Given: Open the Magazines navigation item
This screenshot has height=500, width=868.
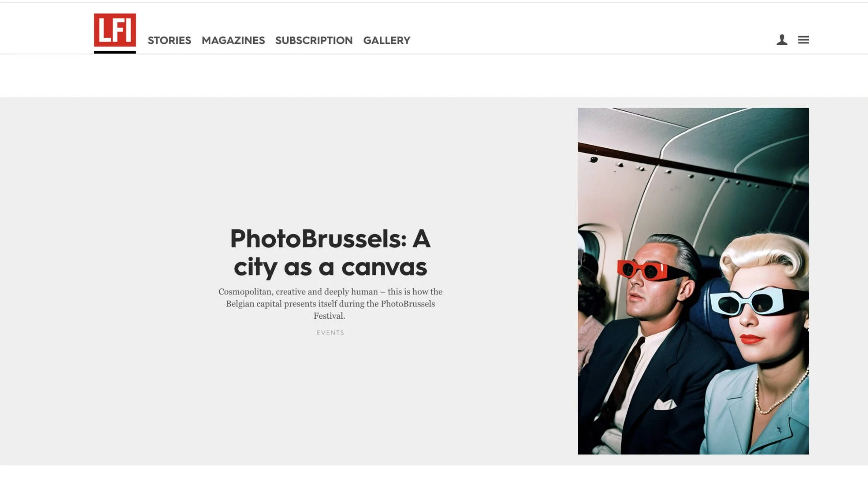Looking at the screenshot, I should coord(233,40).
